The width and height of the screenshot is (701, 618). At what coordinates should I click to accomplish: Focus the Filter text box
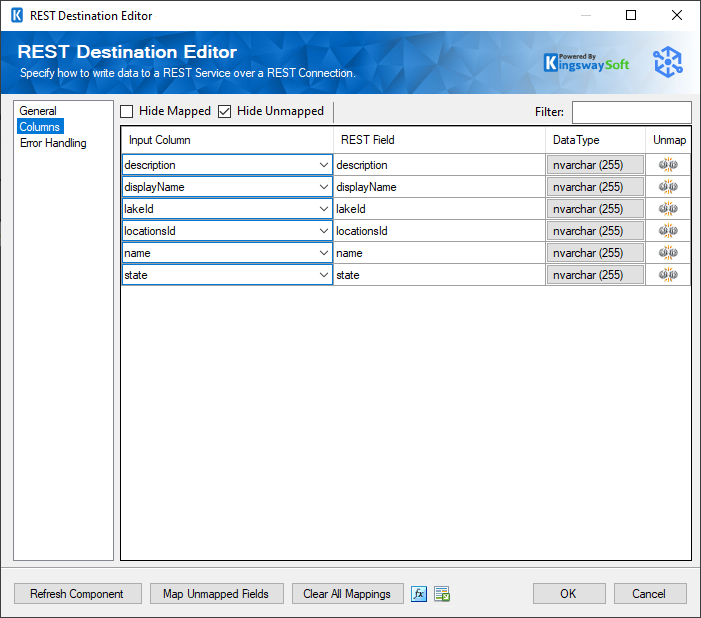(632, 112)
